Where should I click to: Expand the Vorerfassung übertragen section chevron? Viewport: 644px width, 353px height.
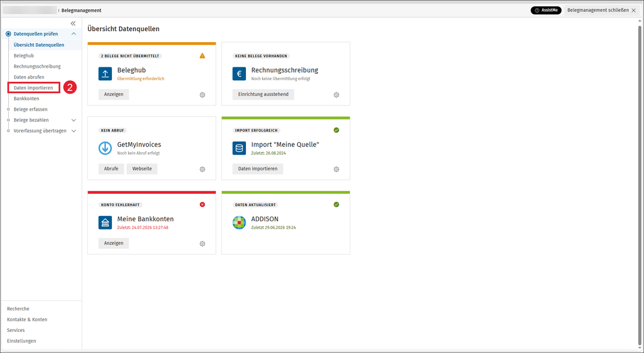74,131
